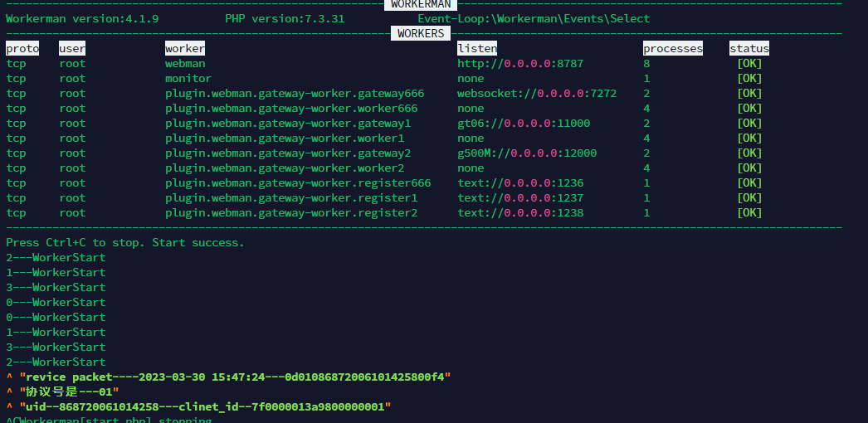Click the gateway2 worker name

point(288,153)
